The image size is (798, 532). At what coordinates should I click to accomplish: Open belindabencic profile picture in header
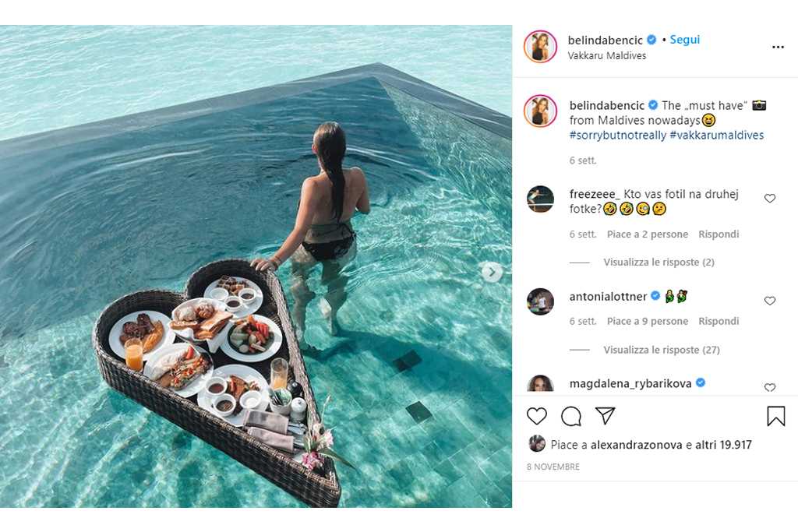[540, 47]
